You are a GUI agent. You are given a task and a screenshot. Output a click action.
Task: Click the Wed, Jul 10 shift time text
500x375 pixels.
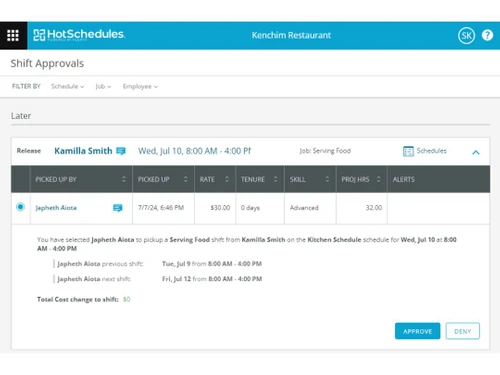click(195, 151)
